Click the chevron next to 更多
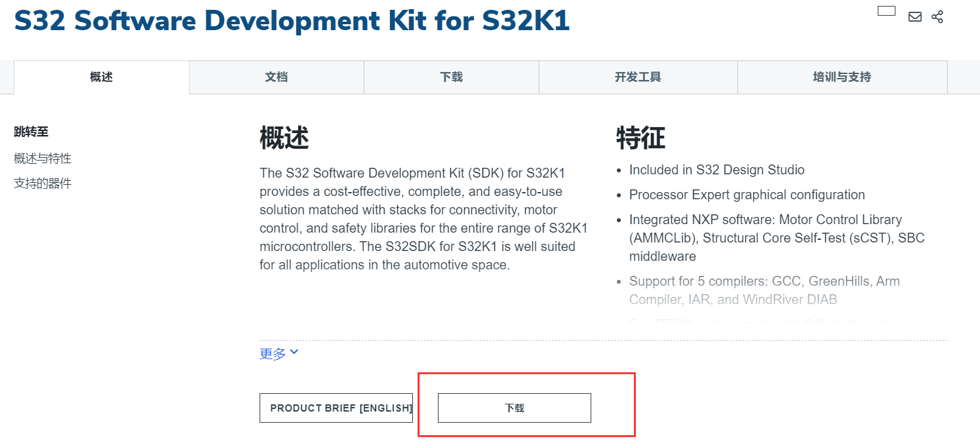 (294, 352)
